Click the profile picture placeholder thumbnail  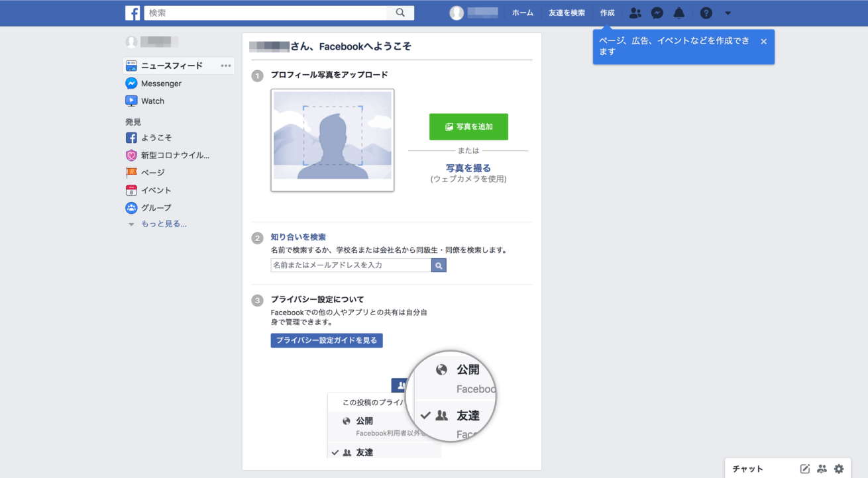[x=333, y=140]
